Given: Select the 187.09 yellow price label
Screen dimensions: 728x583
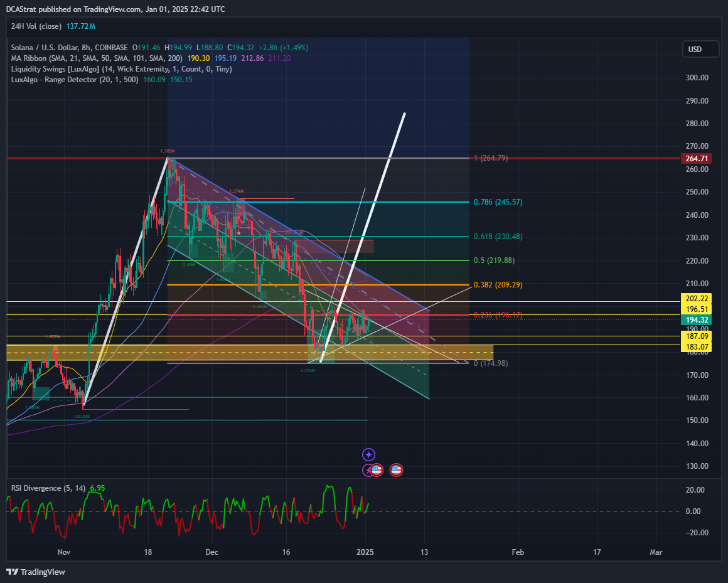Looking at the screenshot, I should point(696,336).
